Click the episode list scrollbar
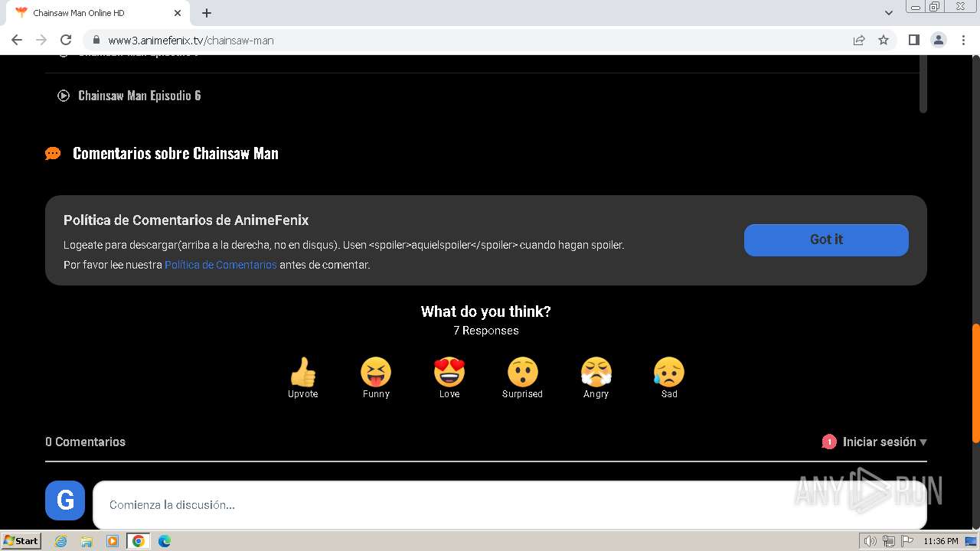980x551 pixels. click(923, 83)
